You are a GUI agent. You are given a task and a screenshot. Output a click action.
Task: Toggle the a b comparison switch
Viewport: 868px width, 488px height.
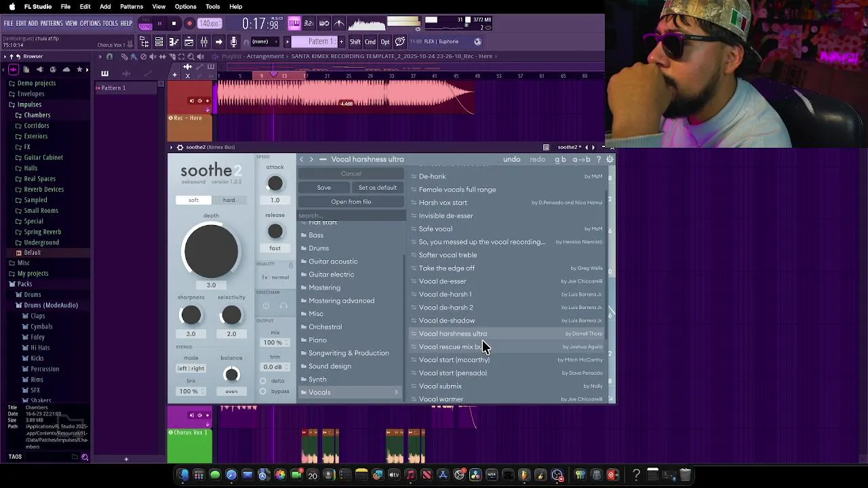pyautogui.click(x=560, y=159)
